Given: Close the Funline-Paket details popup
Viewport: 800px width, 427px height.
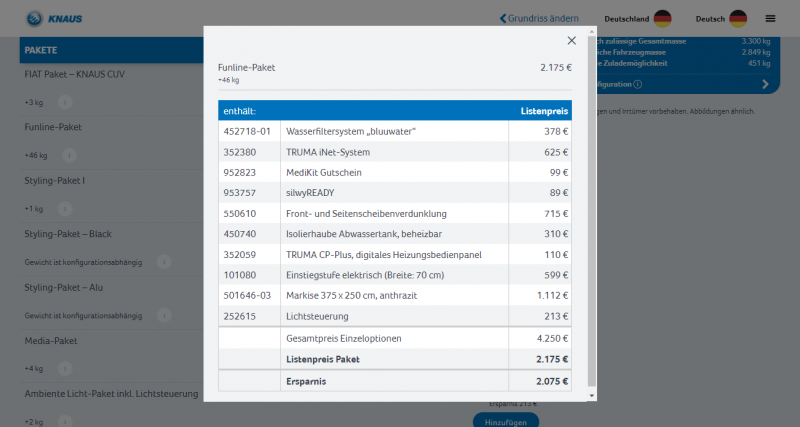Looking at the screenshot, I should (x=571, y=41).
